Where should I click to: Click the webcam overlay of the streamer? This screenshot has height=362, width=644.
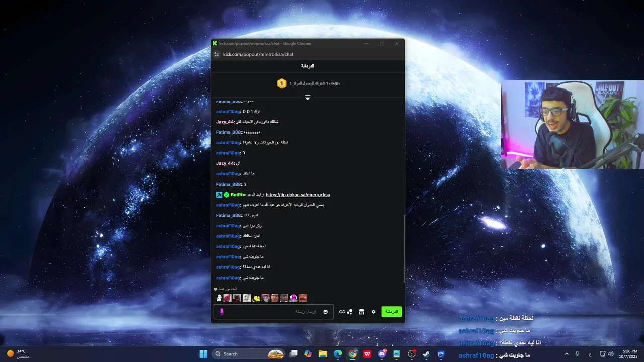click(x=572, y=125)
